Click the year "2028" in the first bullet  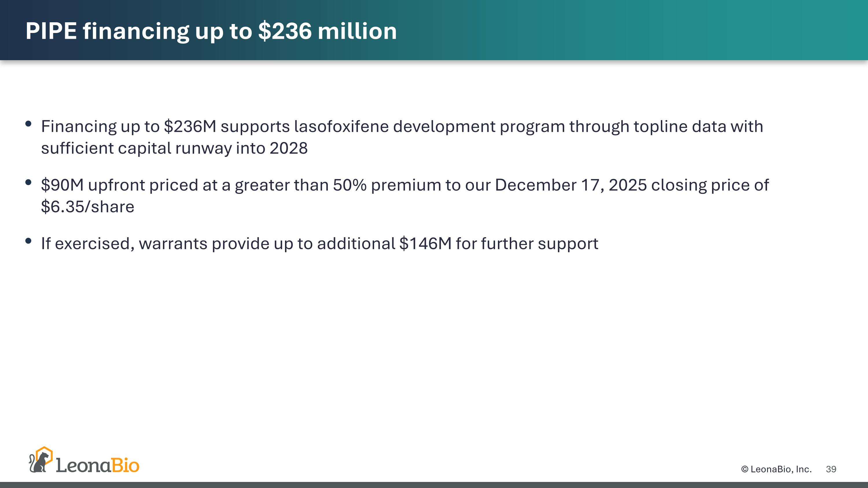point(288,148)
